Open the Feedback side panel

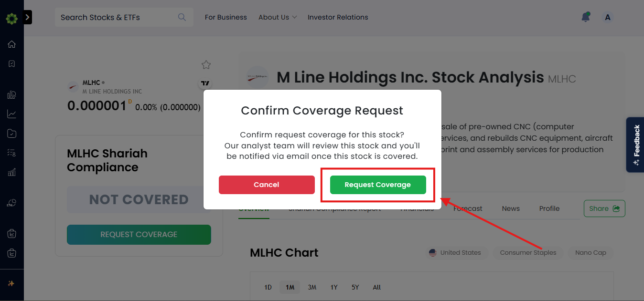click(635, 145)
